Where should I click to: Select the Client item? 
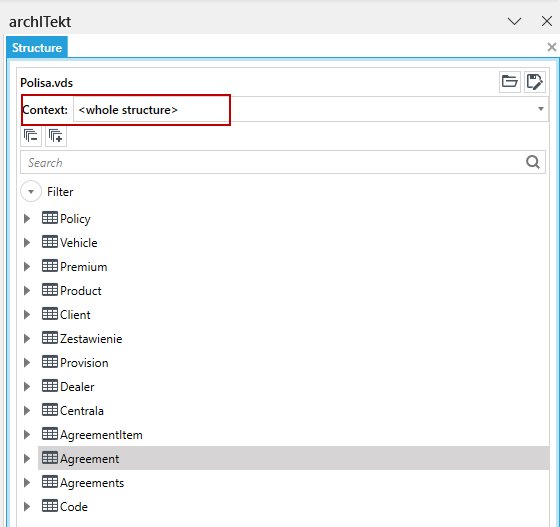75,315
